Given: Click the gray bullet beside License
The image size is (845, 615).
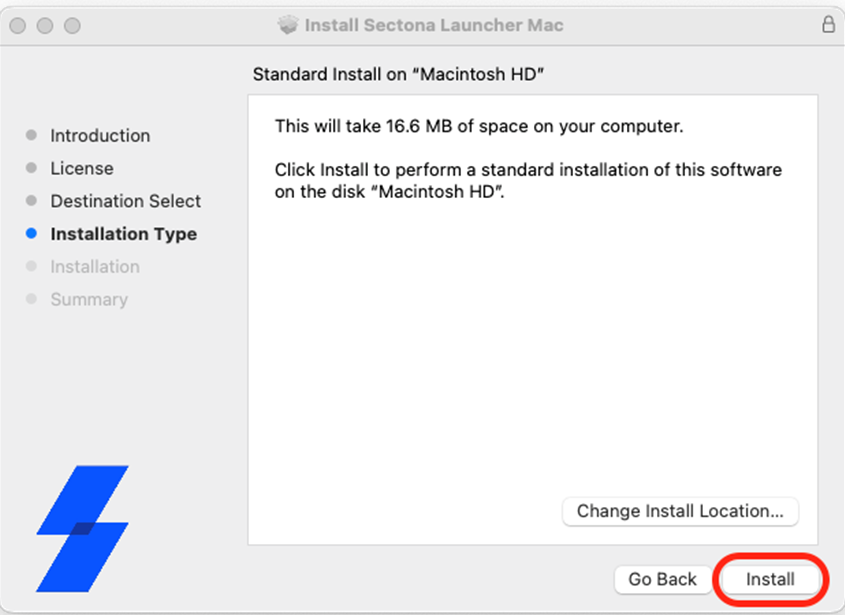Looking at the screenshot, I should coord(31,168).
